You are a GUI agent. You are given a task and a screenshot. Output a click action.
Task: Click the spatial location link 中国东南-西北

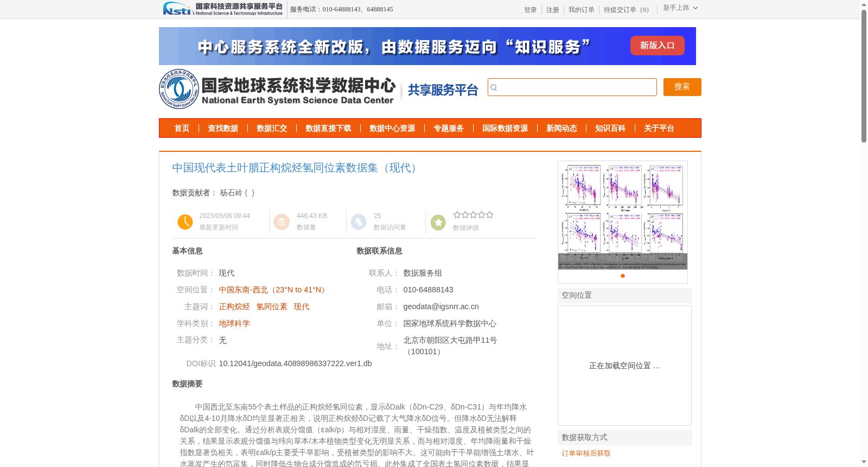pos(274,290)
